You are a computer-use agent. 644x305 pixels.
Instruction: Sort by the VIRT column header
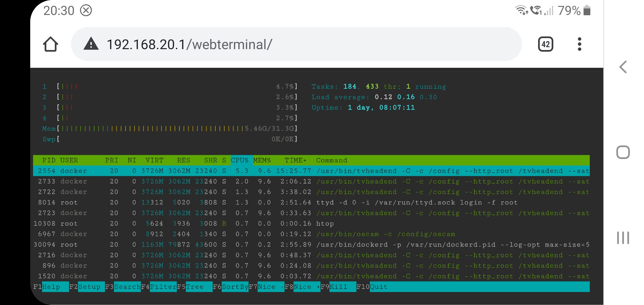click(x=155, y=160)
